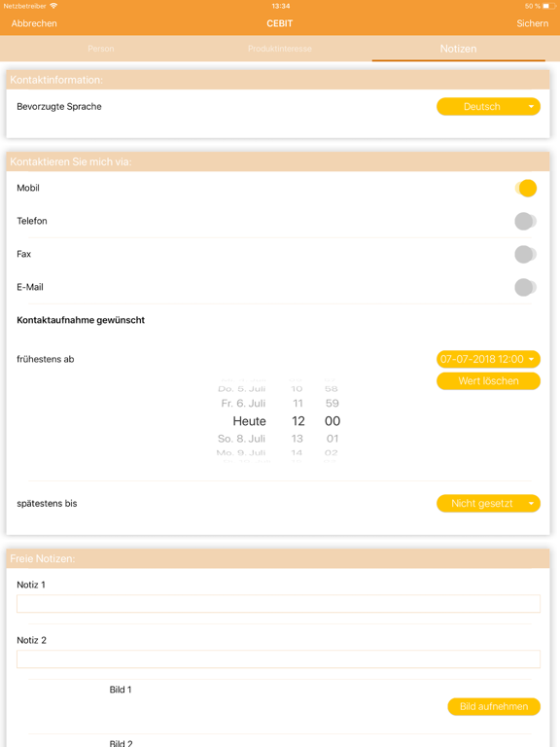Tap the Wi-Fi status icon
Screen dimensions: 560x747
click(53, 6)
